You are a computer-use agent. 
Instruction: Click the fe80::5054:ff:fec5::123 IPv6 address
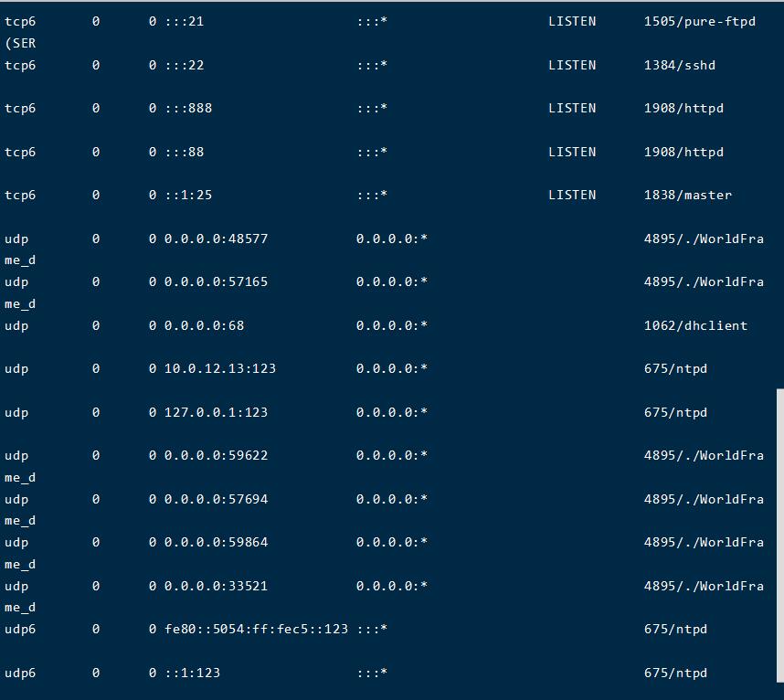256,629
